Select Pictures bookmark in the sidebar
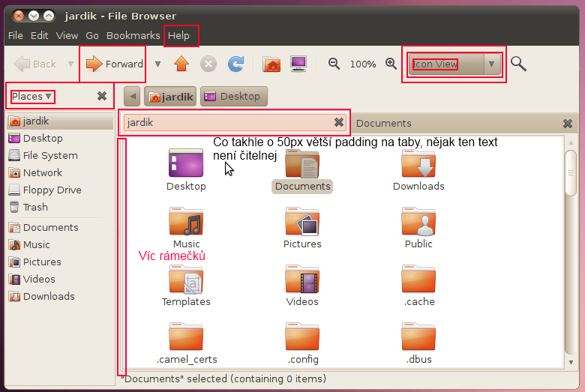This screenshot has height=392, width=585. click(x=60, y=262)
